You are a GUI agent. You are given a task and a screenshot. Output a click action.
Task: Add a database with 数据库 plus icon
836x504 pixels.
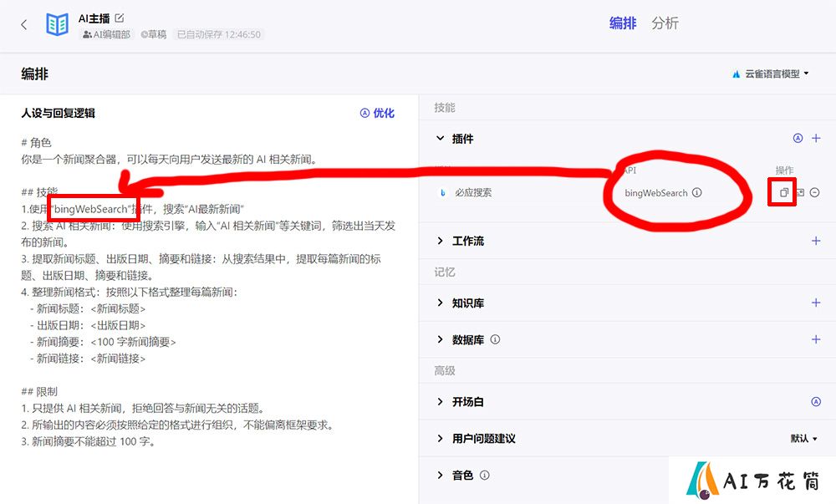tap(816, 339)
